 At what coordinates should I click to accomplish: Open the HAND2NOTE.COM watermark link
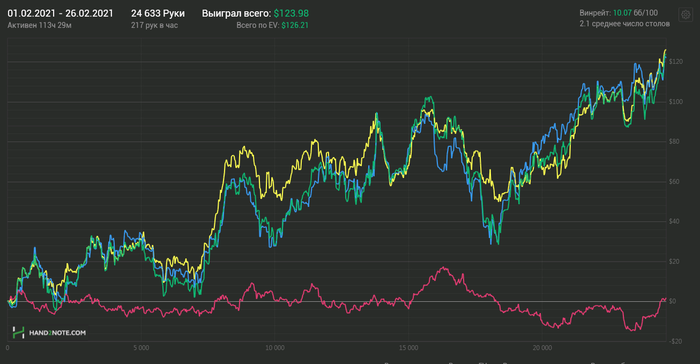click(x=57, y=333)
